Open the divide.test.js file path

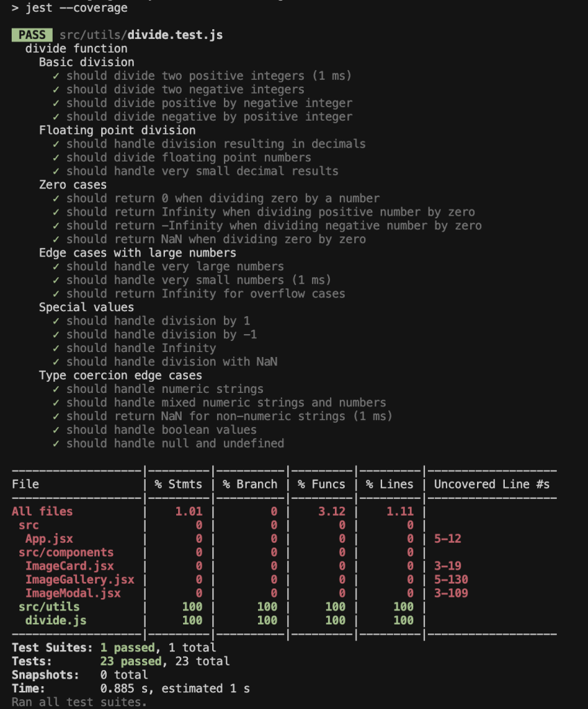point(141,35)
